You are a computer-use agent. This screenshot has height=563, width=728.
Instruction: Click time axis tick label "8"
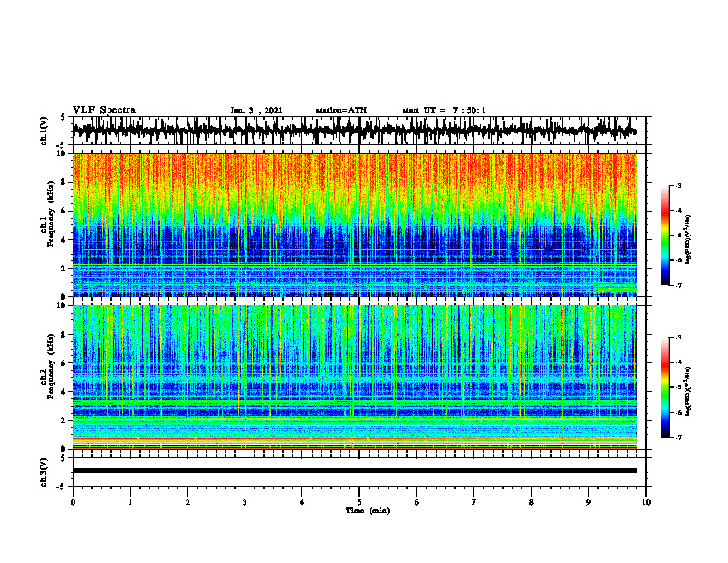point(531,502)
